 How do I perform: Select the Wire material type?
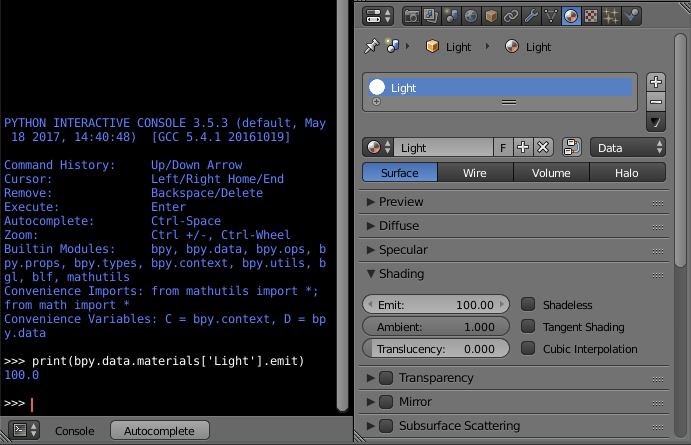point(475,173)
